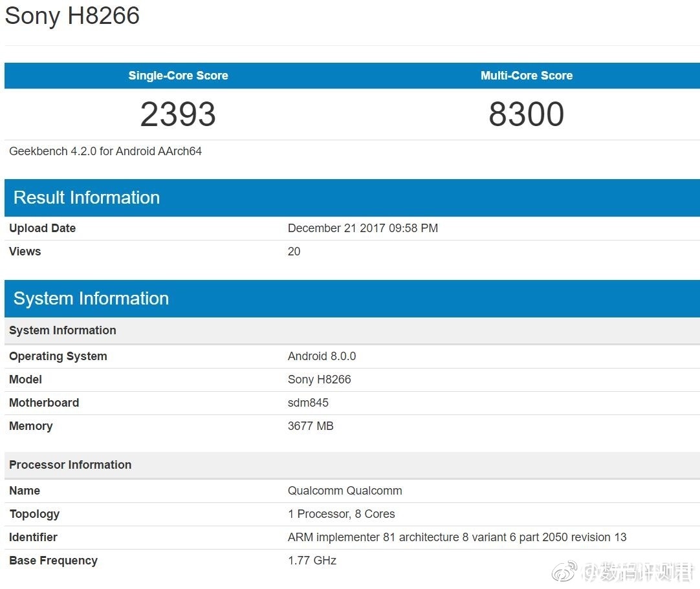Click the Memory value 3677 MB
This screenshot has height=589, width=700.
[x=311, y=425]
